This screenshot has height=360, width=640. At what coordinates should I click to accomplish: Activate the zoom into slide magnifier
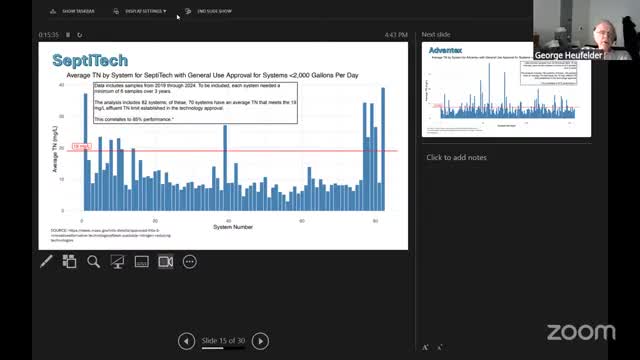[x=93, y=262]
